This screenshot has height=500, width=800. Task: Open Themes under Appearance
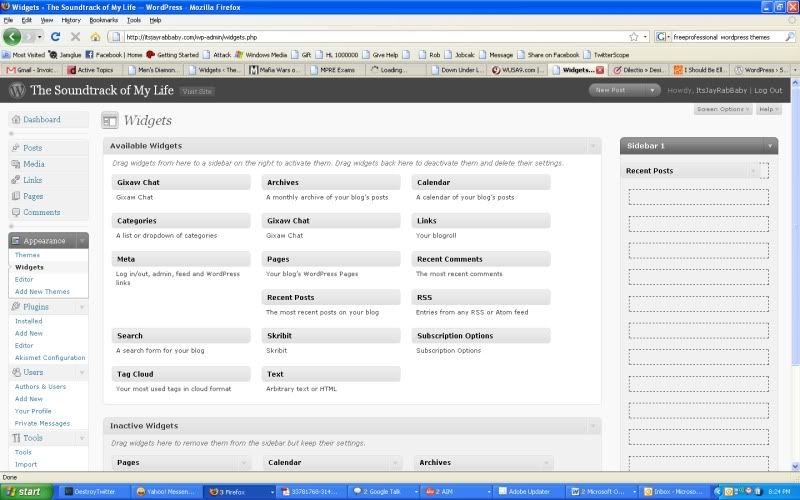(28, 255)
